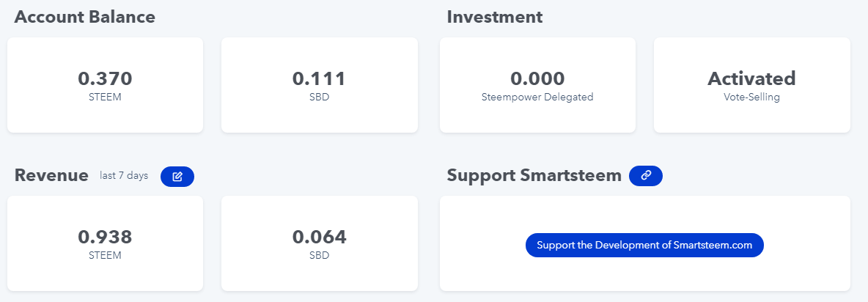Click the Activated Vote-Selling card
868x302 pixels.
point(751,85)
